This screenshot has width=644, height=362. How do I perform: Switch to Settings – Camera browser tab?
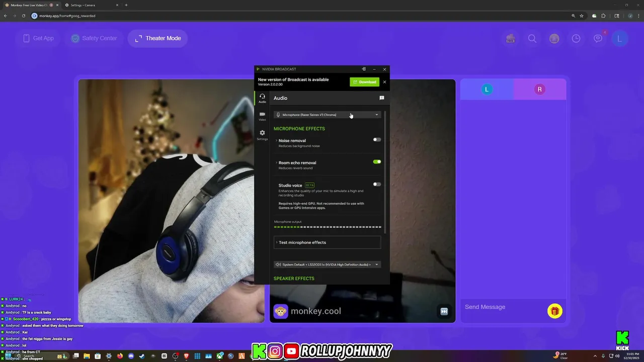point(91,5)
